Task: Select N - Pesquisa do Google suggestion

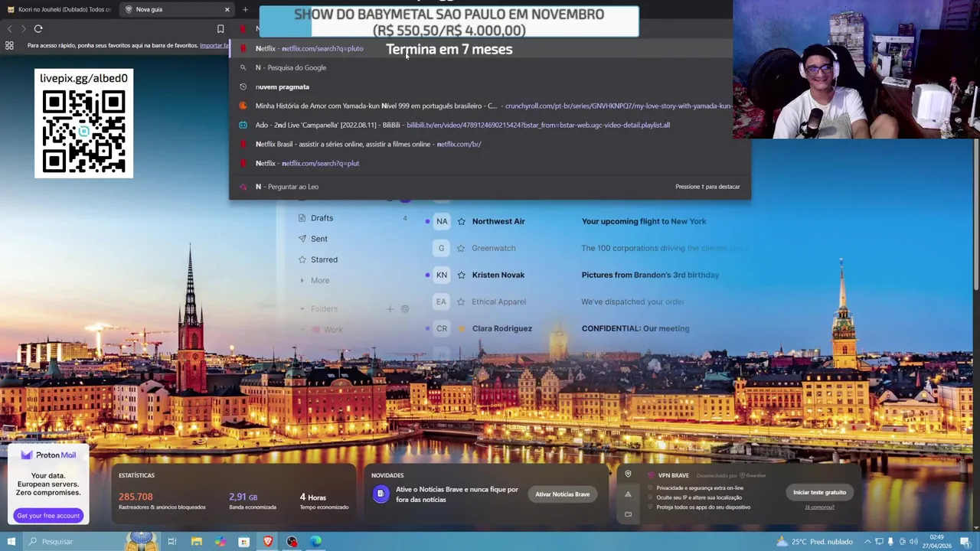Action: [490, 67]
